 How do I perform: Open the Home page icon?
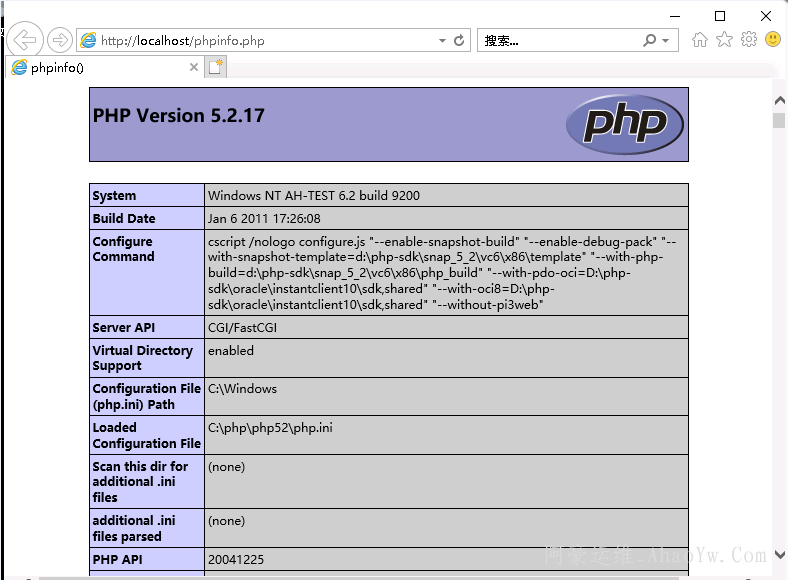point(700,40)
